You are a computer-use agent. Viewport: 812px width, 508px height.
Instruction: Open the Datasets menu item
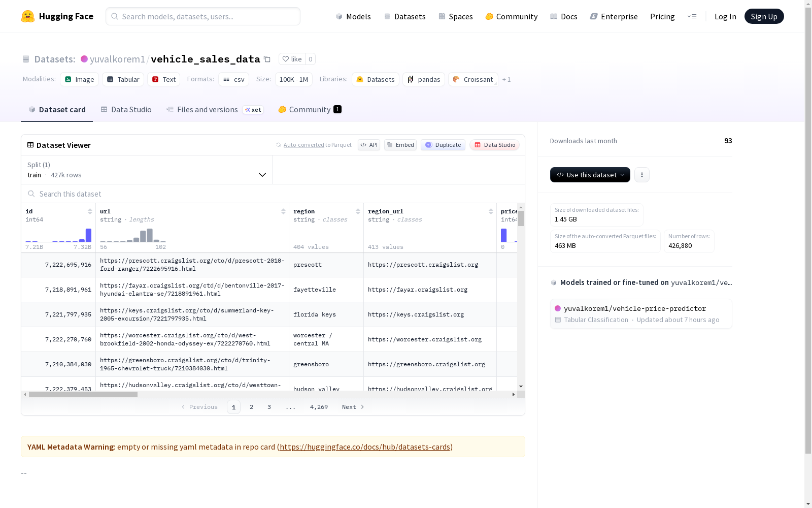pyautogui.click(x=404, y=16)
